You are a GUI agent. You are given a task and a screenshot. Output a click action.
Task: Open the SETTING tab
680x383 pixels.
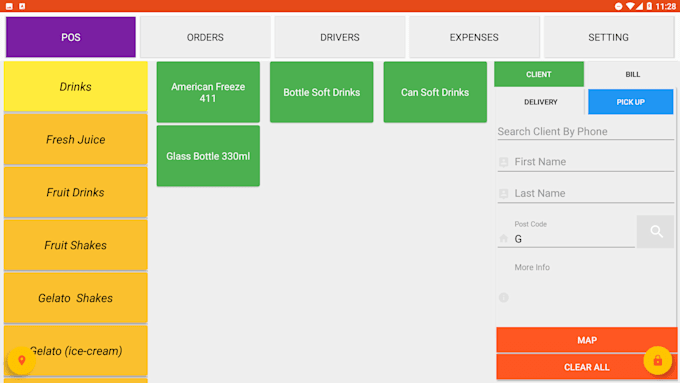pos(608,37)
